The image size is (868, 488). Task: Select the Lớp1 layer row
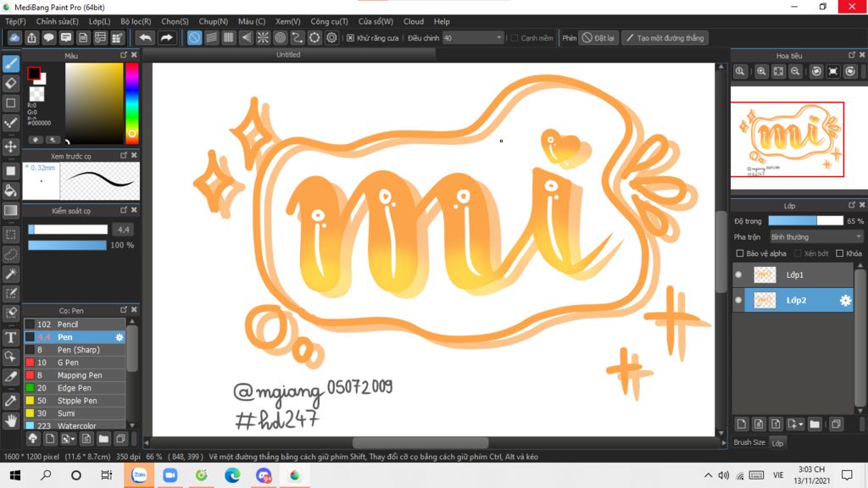793,275
